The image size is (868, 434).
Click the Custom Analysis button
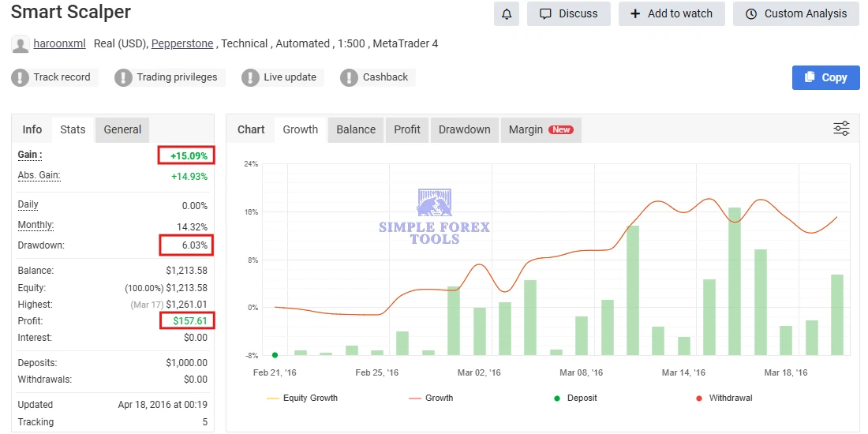click(795, 13)
